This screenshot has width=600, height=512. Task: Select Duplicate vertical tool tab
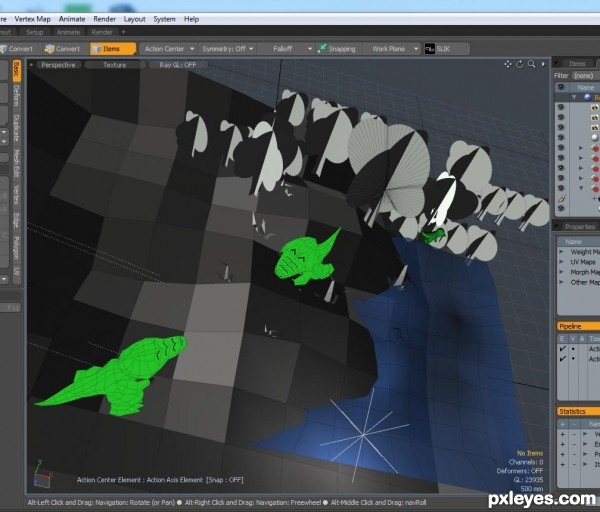(16, 128)
